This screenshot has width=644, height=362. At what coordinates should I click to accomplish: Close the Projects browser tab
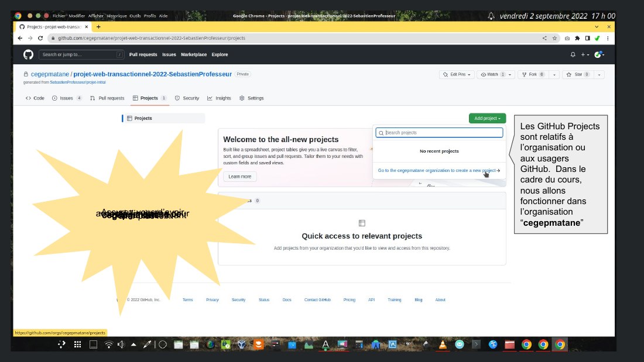86,27
